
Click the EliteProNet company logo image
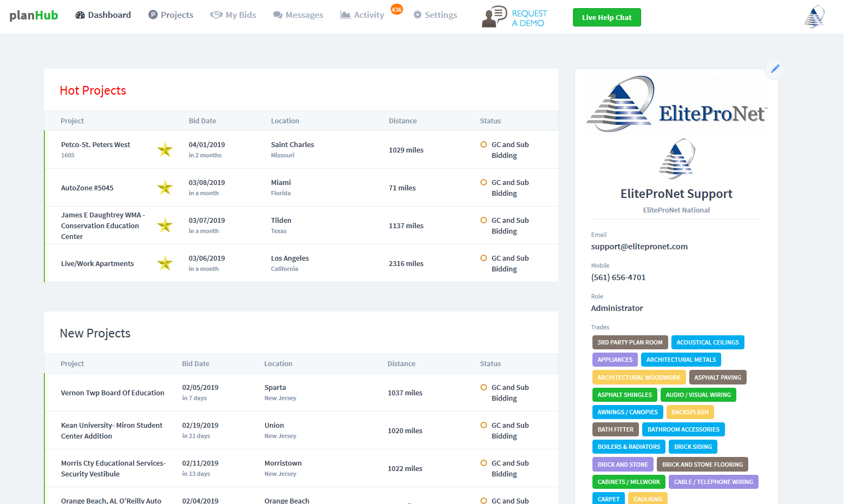(676, 103)
